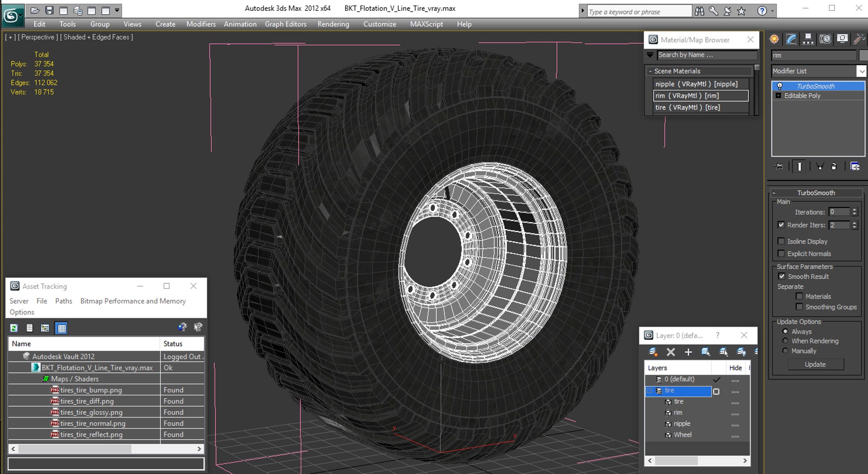Viewport: 868px width, 474px height.
Task: Toggle Smooth Result checkbox
Action: [x=782, y=276]
